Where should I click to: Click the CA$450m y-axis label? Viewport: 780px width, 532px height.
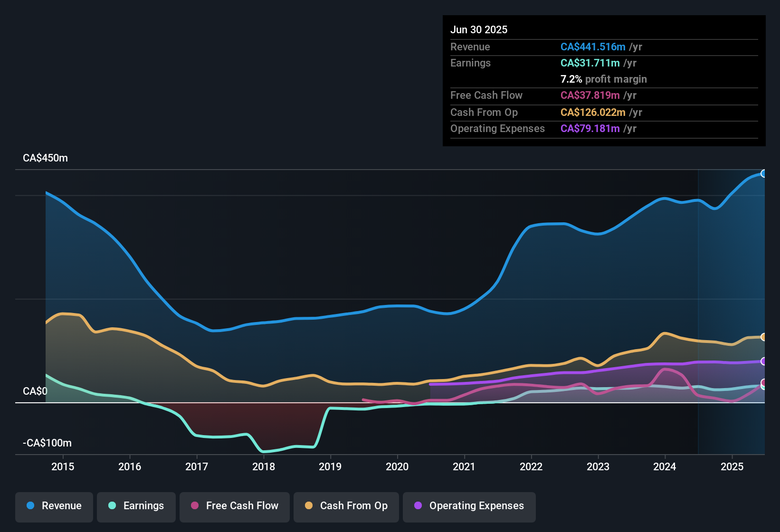(x=45, y=158)
